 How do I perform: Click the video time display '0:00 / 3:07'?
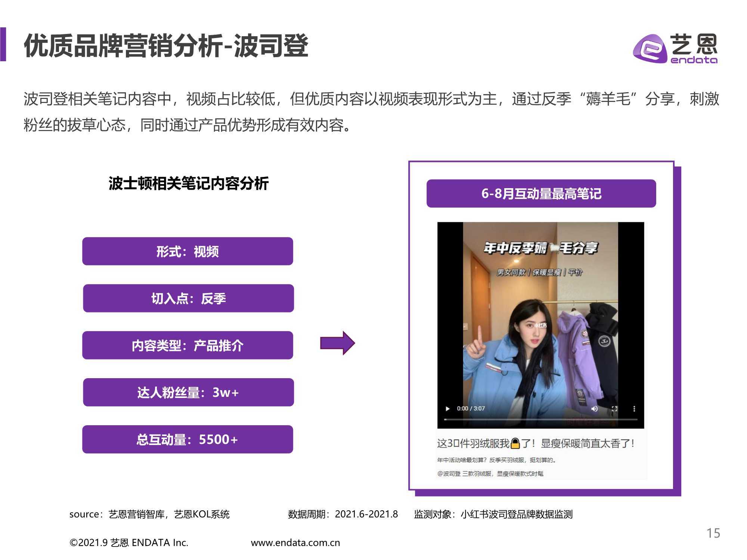(x=471, y=408)
